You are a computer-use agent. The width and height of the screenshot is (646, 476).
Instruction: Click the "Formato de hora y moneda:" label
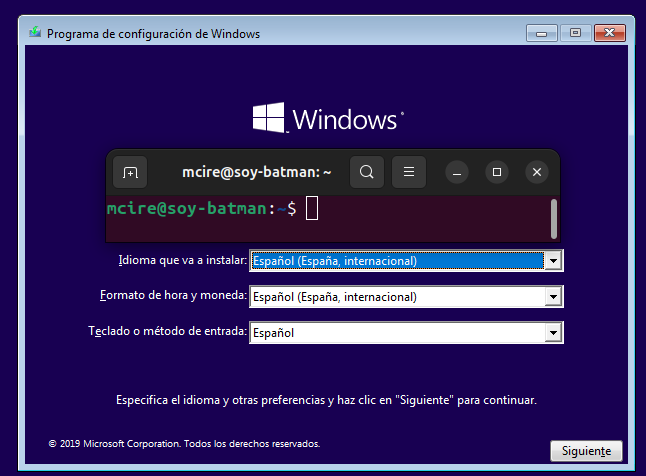pyautogui.click(x=173, y=295)
